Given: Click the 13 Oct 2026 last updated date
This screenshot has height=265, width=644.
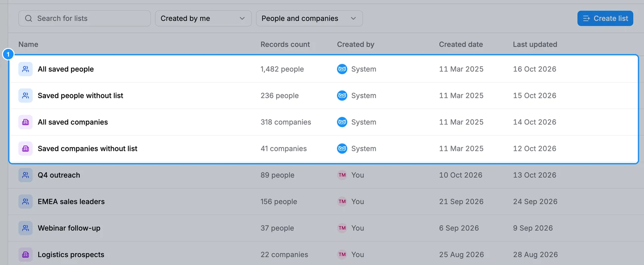Looking at the screenshot, I should (535, 175).
